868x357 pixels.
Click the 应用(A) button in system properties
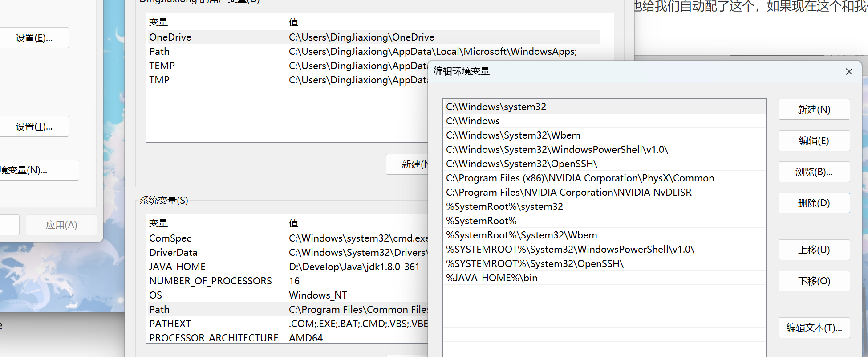[61, 225]
